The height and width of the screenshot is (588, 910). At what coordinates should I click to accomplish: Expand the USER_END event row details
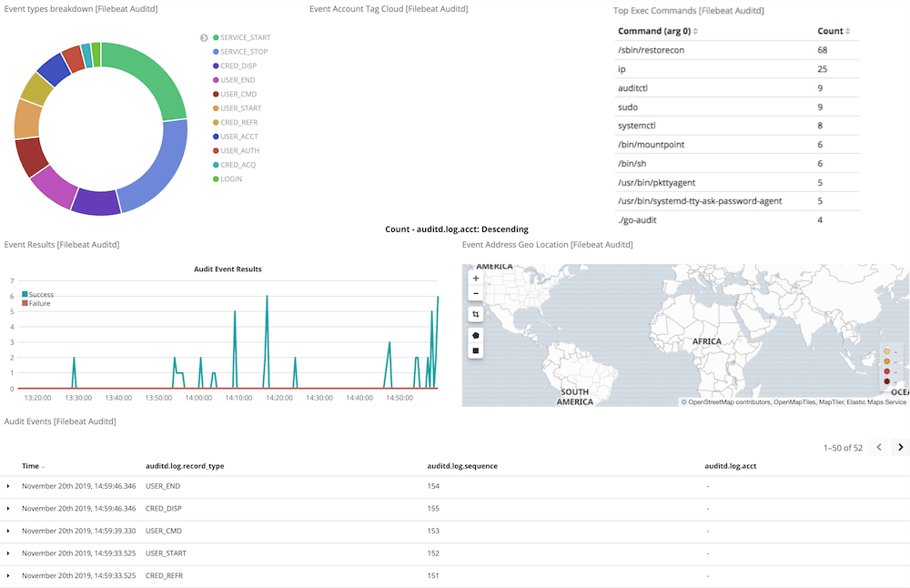click(x=8, y=486)
